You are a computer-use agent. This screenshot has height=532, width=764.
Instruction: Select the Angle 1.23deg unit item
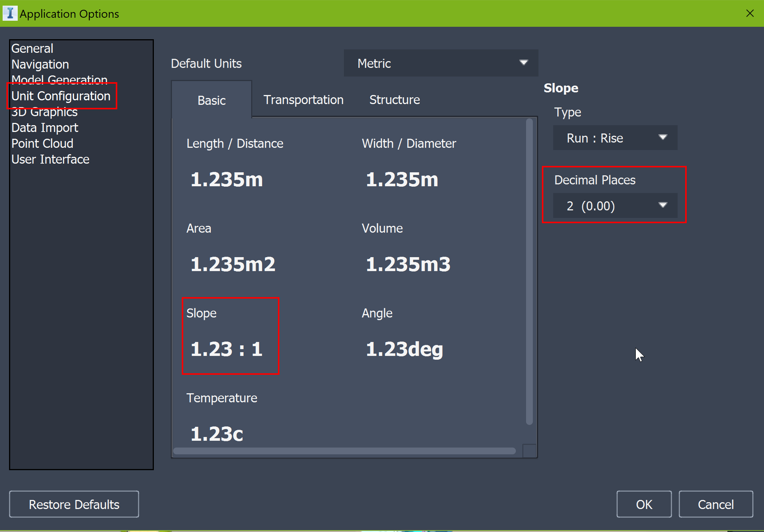[404, 349]
